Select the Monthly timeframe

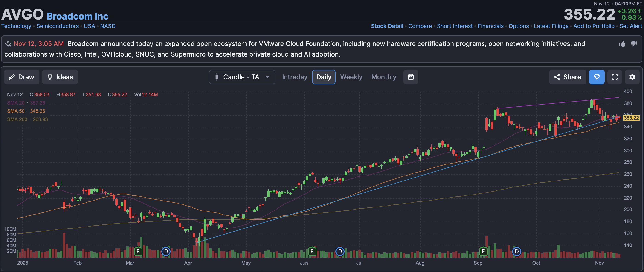[383, 77]
